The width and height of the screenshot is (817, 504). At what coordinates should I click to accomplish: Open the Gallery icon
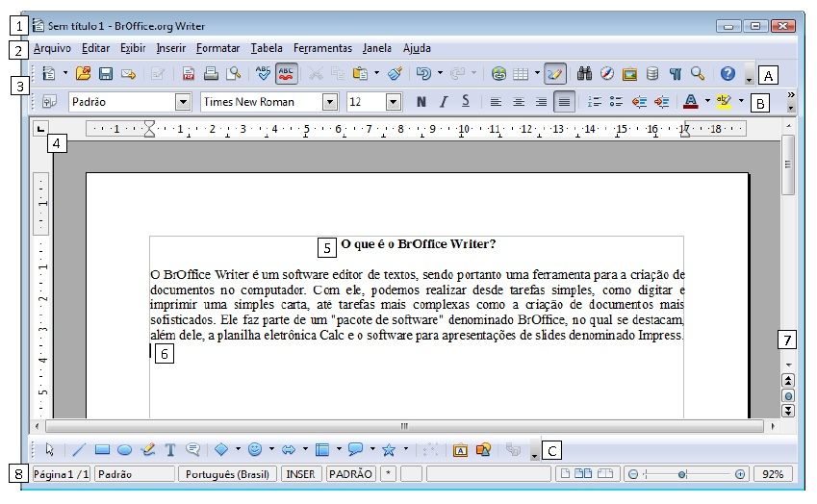tap(629, 74)
